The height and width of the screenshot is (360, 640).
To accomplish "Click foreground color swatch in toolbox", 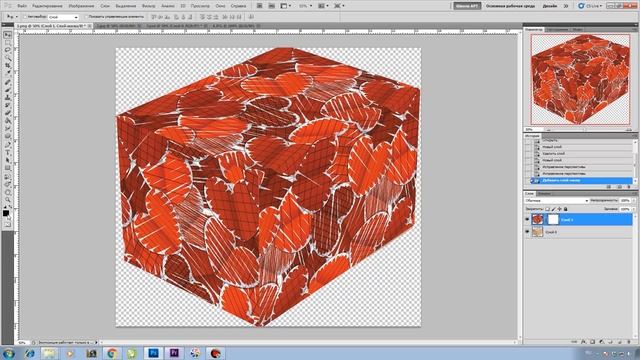I will pos(6,213).
